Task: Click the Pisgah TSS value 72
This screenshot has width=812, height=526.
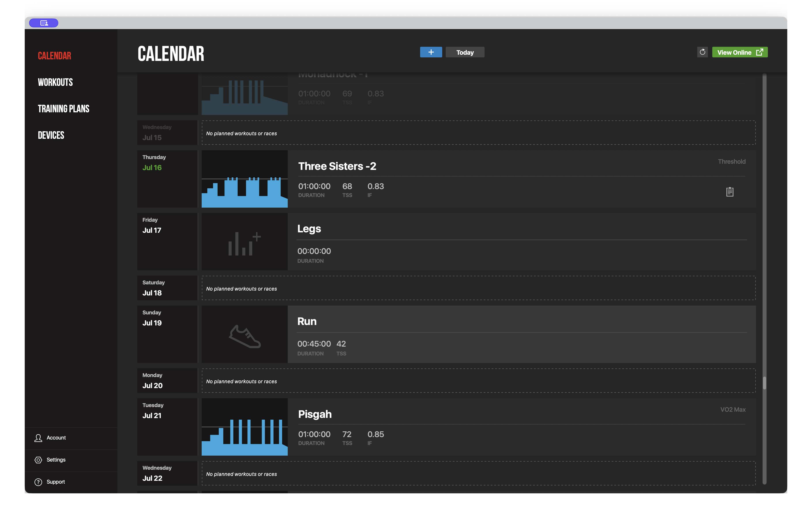Action: pos(347,434)
